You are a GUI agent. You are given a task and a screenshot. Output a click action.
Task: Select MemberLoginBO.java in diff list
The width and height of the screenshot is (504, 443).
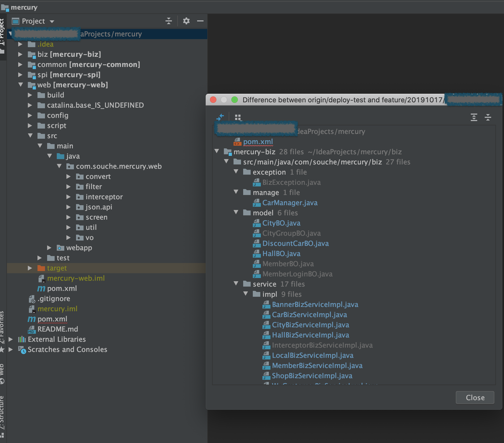(297, 274)
